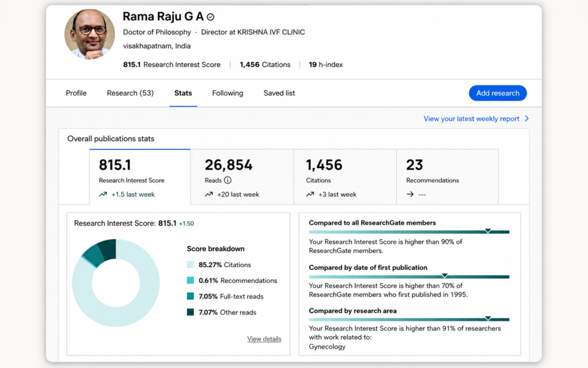Select the 23 Recommendations card

tap(447, 177)
